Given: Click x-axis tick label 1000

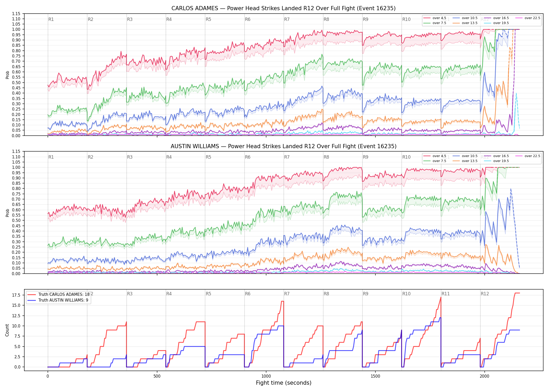Looking at the screenshot, I should click(266, 376).
